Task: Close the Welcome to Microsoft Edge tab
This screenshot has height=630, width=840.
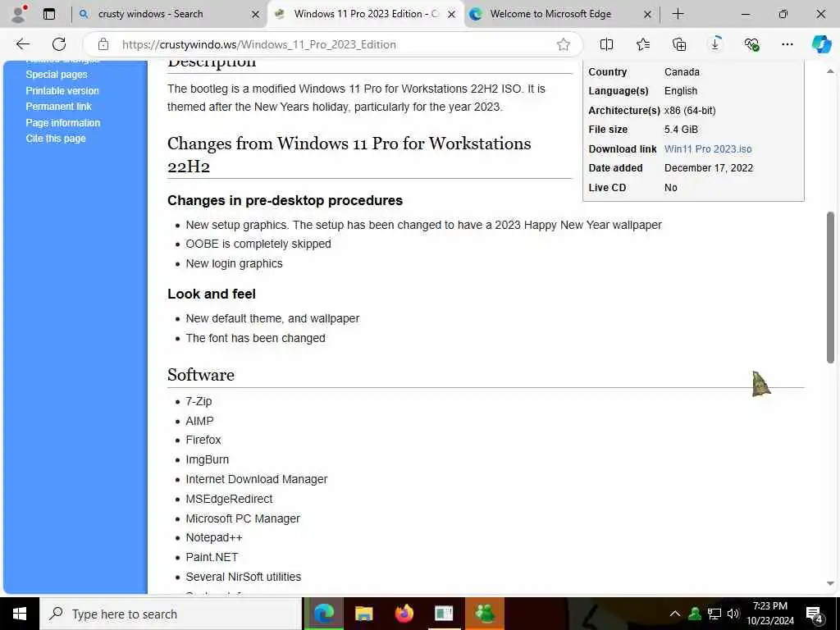Action: pos(647,15)
